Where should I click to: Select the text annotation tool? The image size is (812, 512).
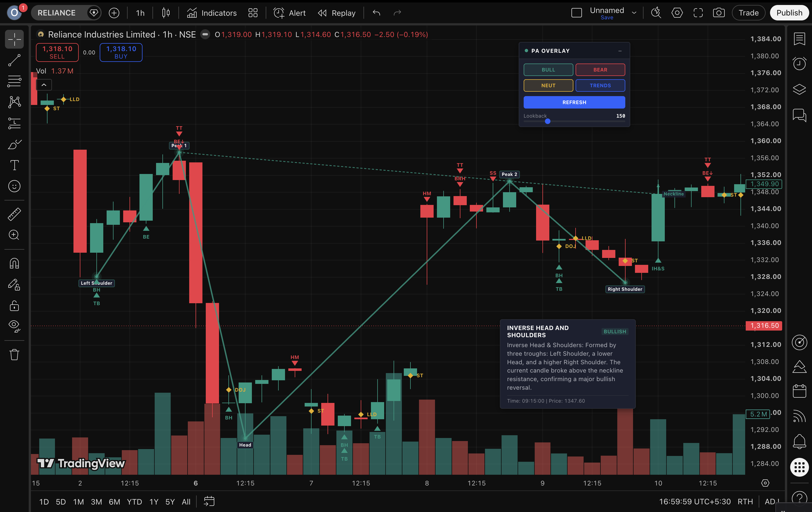(14, 165)
